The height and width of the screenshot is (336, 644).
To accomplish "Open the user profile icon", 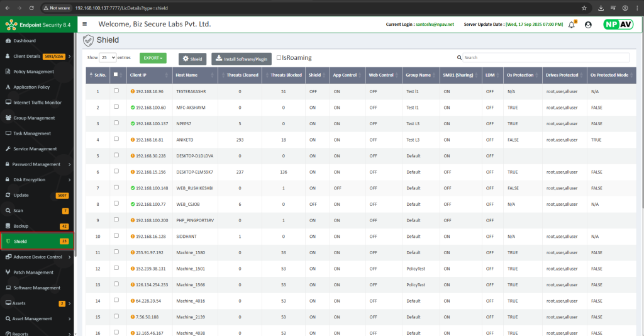I will point(588,25).
